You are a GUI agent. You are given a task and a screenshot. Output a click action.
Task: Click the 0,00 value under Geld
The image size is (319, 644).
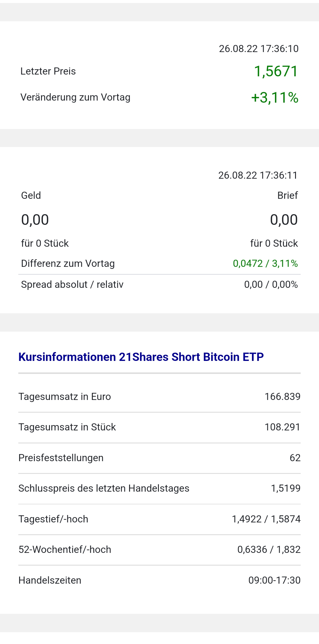tap(35, 220)
